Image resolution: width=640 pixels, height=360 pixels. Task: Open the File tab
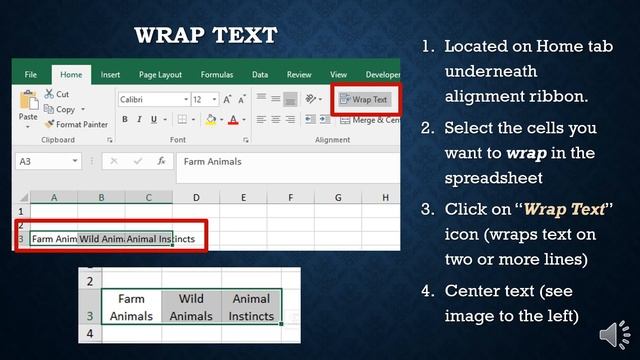(x=31, y=75)
